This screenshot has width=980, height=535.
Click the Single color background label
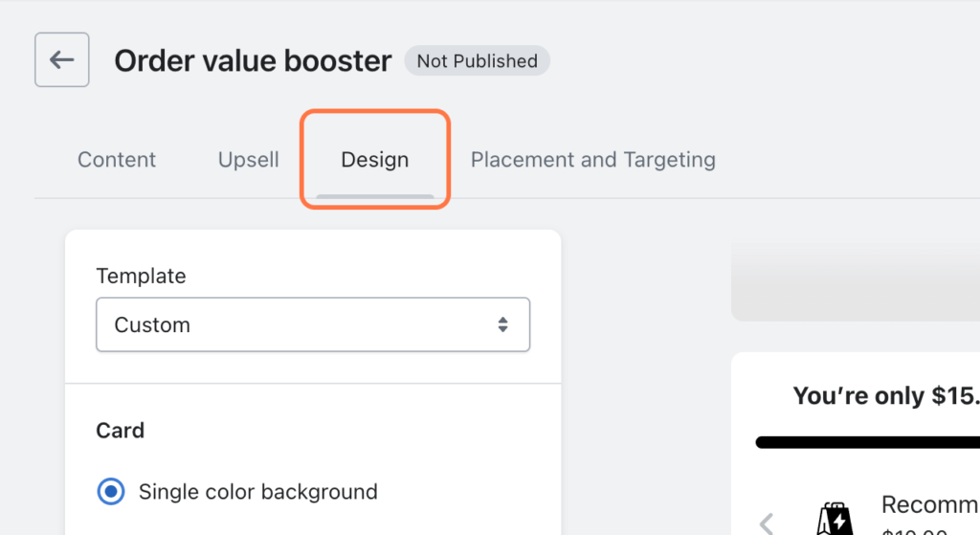pyautogui.click(x=257, y=492)
